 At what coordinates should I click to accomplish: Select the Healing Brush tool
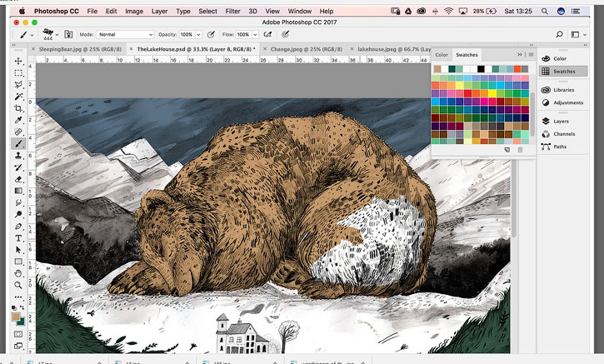point(18,132)
